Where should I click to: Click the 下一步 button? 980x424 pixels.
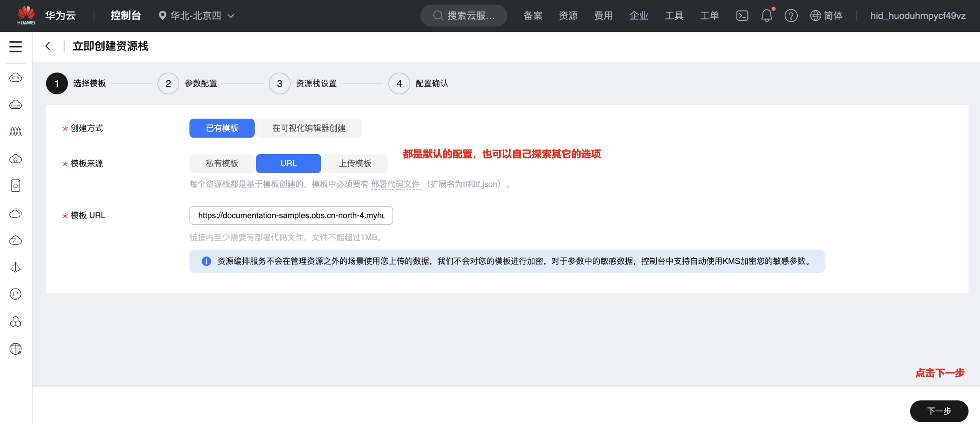point(939,411)
